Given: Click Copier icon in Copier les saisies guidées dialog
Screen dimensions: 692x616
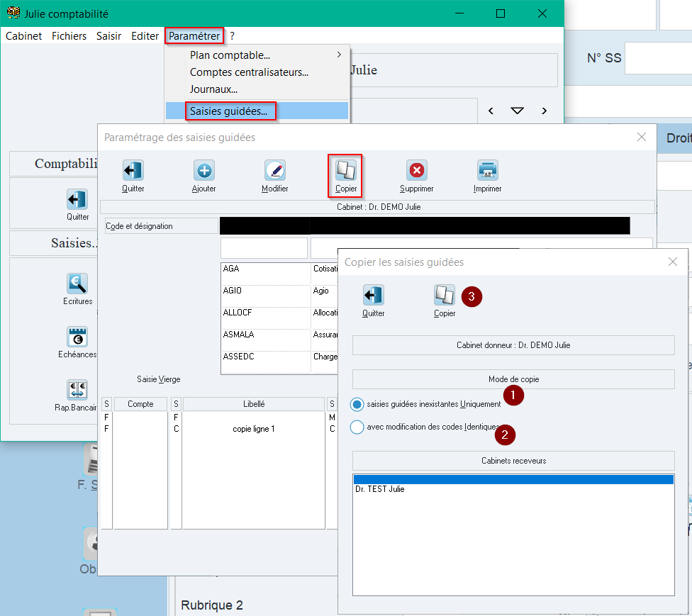Looking at the screenshot, I should [445, 295].
